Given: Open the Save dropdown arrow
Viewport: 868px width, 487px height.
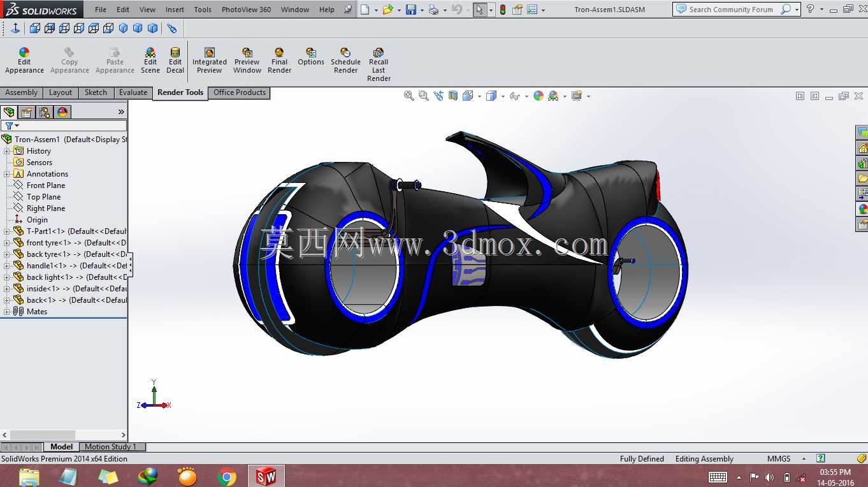Looking at the screenshot, I should (421, 10).
